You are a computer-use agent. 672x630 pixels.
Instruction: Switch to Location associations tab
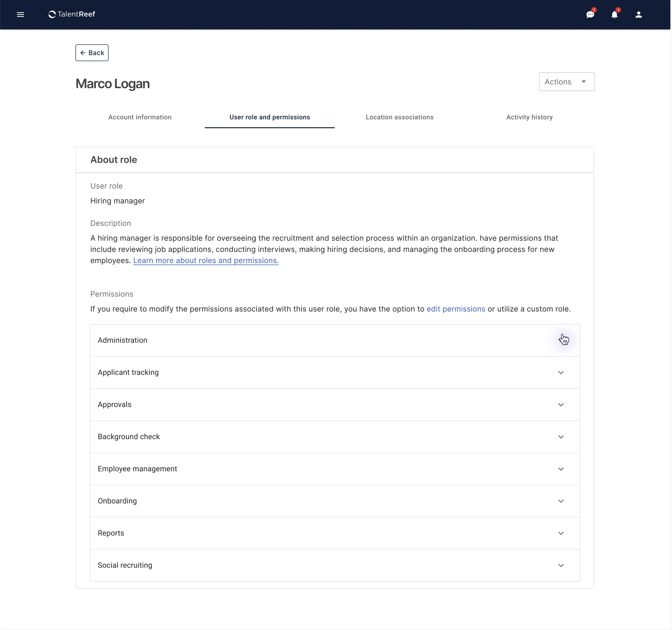pyautogui.click(x=400, y=117)
